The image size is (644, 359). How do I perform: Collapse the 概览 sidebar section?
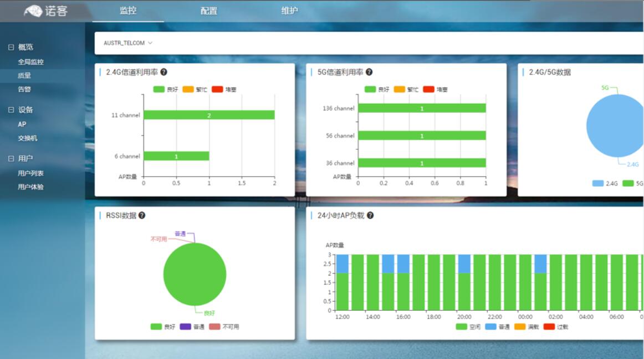(11, 48)
